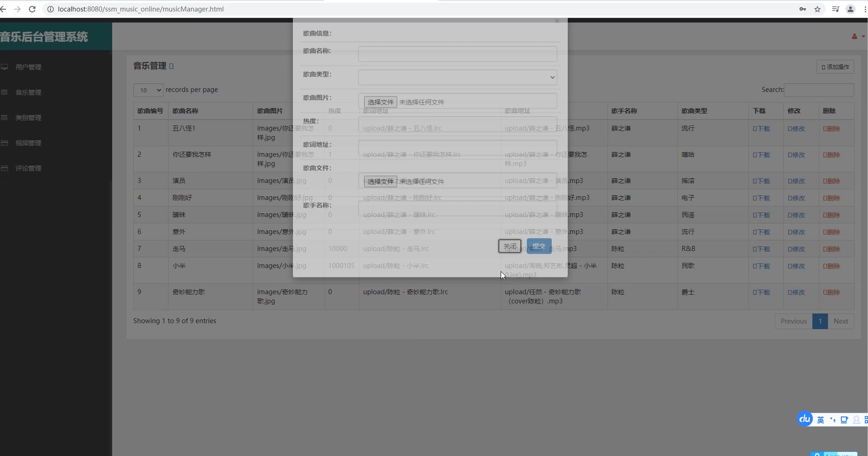
Task: Toggle the 英 language mode in IME bar
Action: pos(821,420)
